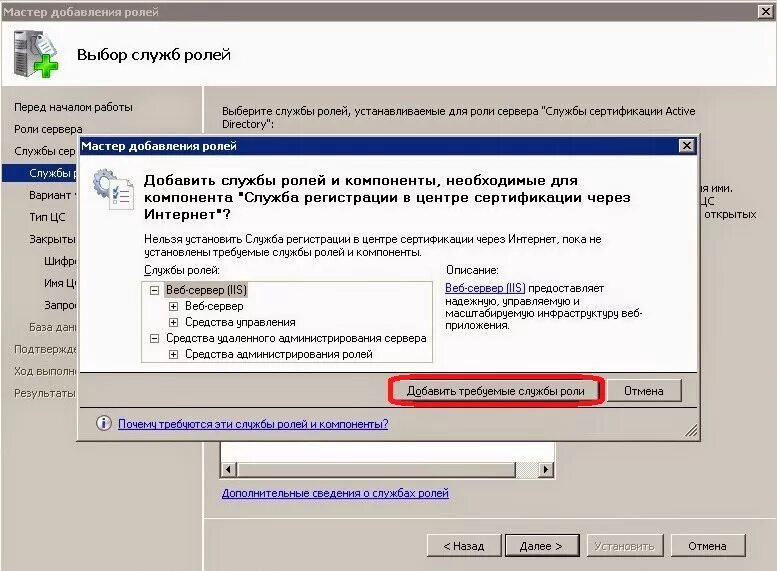Click the Выбор служб ролей heading

pyautogui.click(x=154, y=55)
